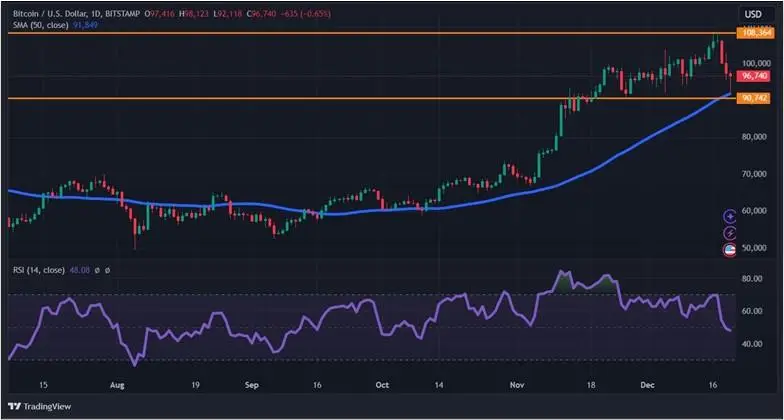Click the Aug label on time axis

tap(117, 383)
